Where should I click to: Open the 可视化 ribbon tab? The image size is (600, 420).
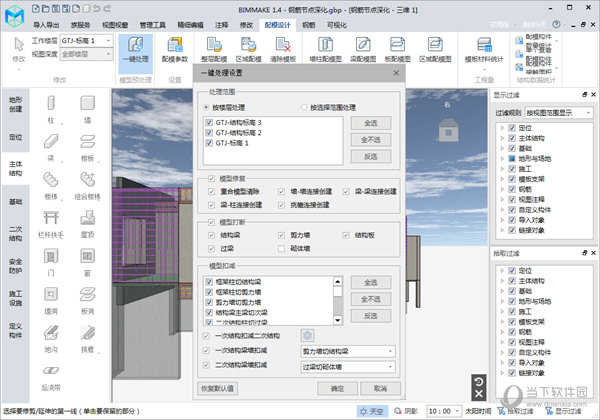pos(337,25)
